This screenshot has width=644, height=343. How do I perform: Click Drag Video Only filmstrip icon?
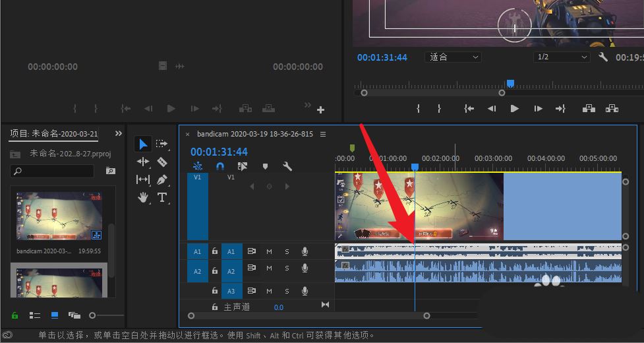(x=163, y=66)
